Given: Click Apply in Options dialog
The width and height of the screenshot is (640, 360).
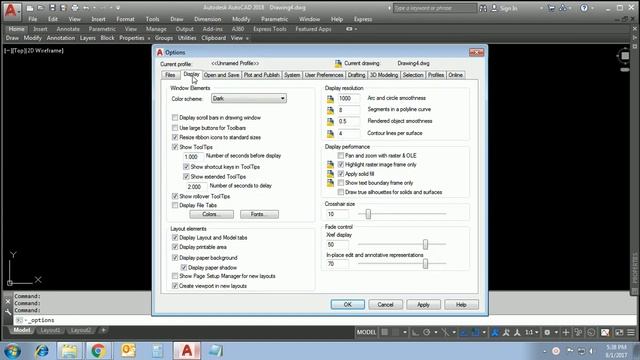Looking at the screenshot, I should point(423,304).
